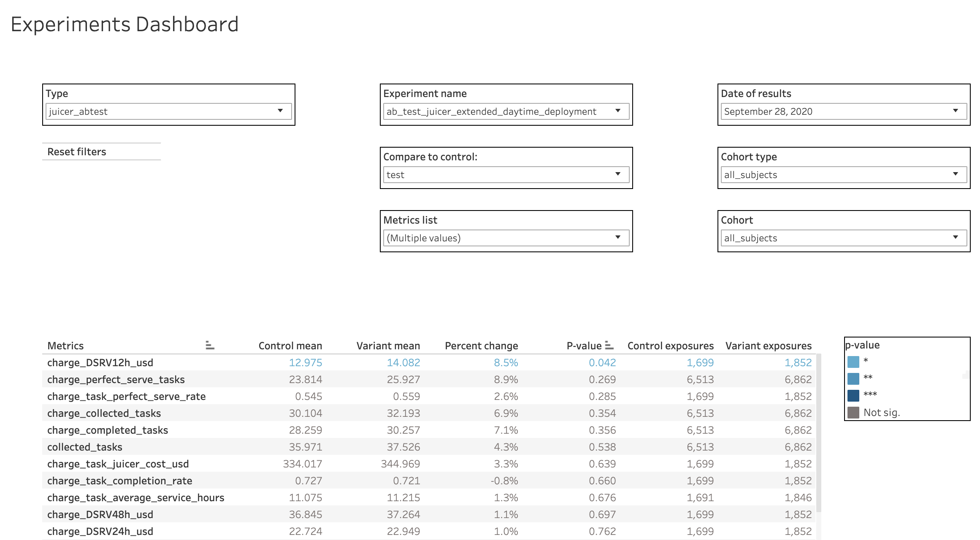Click the Variant exposures column header
Screen dimensions: 980x540
pos(768,346)
